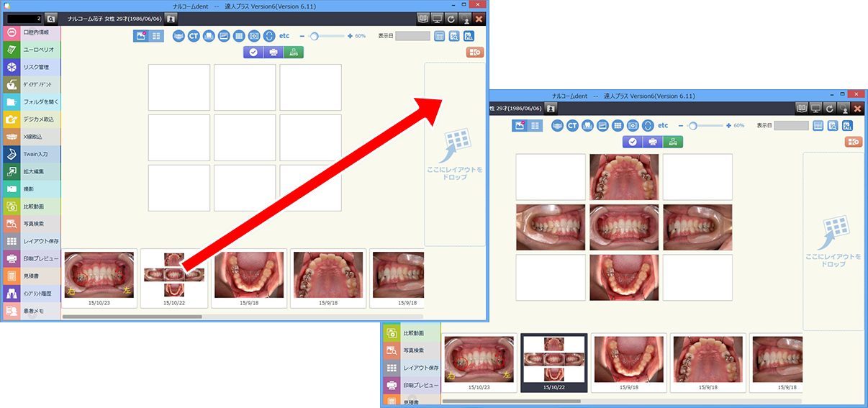The width and height of the screenshot is (868, 408).
Task: Toggle AUTO layout button in right window
Action: 673,142
